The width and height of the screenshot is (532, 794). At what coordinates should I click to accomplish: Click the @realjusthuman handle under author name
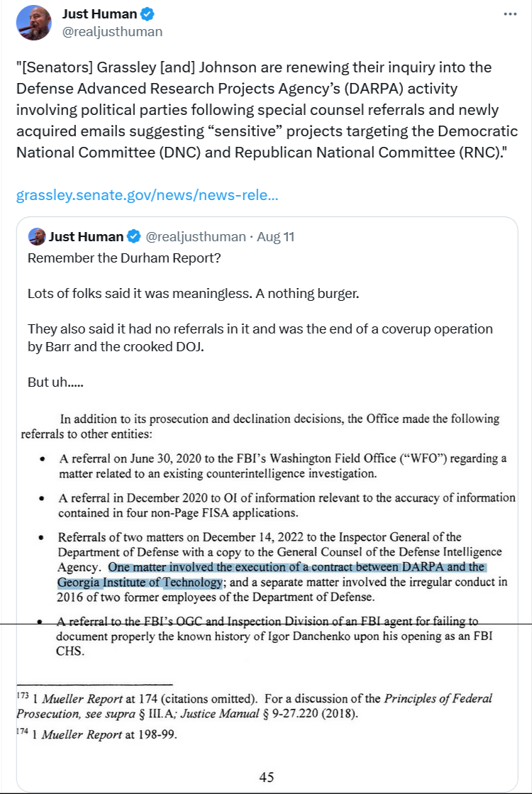coord(112,31)
